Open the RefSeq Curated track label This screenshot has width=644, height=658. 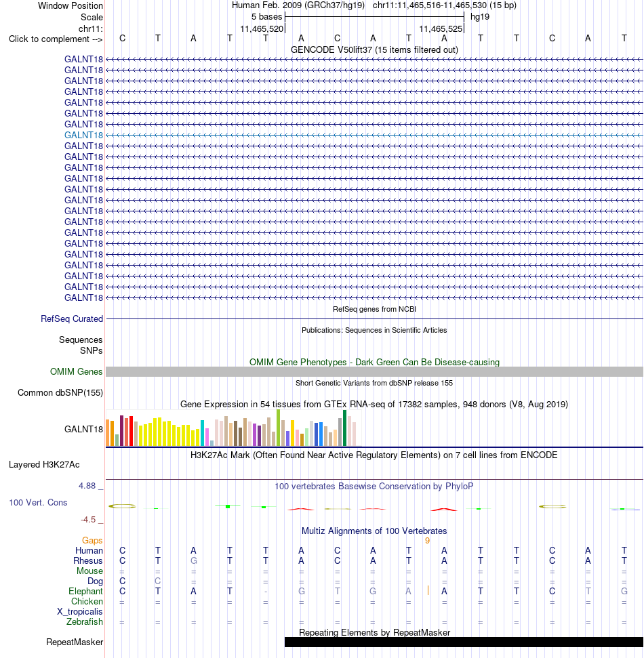(72, 319)
